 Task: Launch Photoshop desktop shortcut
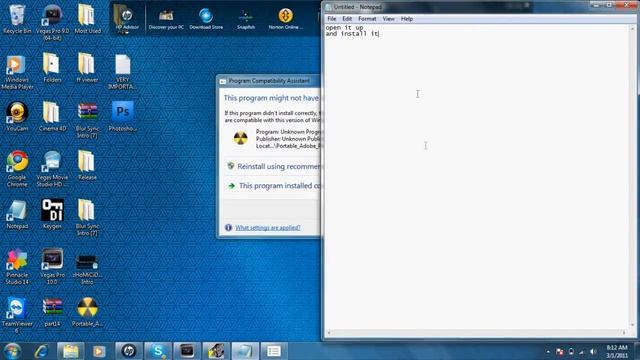(x=122, y=117)
